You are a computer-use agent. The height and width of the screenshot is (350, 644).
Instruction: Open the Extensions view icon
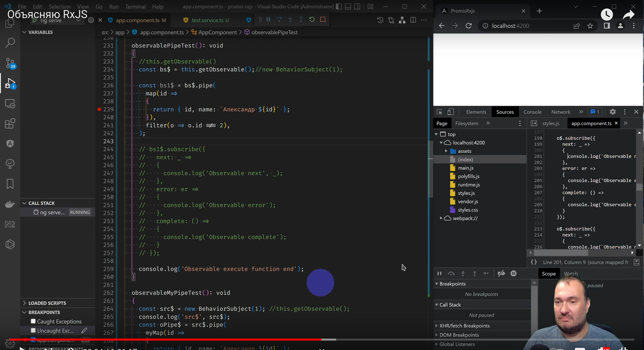10,124
